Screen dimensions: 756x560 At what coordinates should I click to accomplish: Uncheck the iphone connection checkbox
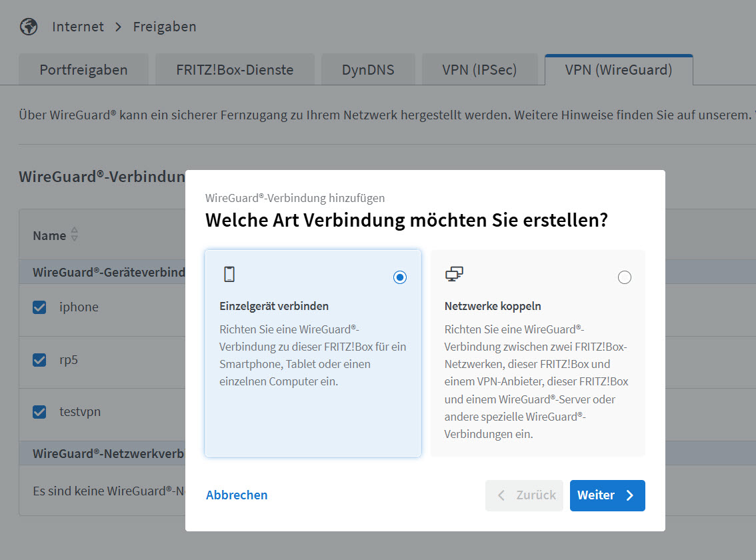click(40, 307)
